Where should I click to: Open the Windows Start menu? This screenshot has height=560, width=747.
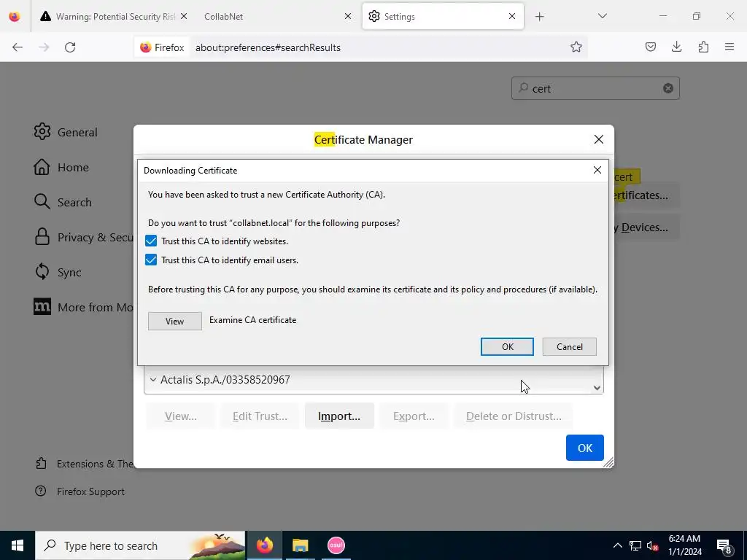click(x=18, y=545)
